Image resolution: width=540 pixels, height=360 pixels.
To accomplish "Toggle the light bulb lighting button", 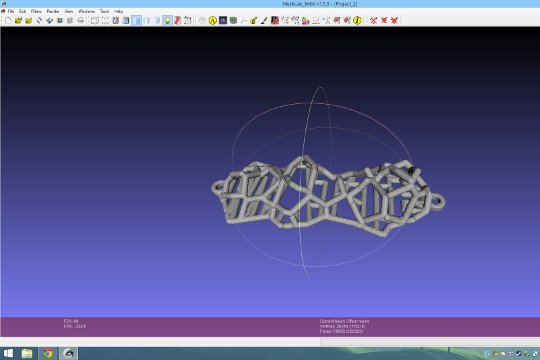I will pyautogui.click(x=167, y=21).
